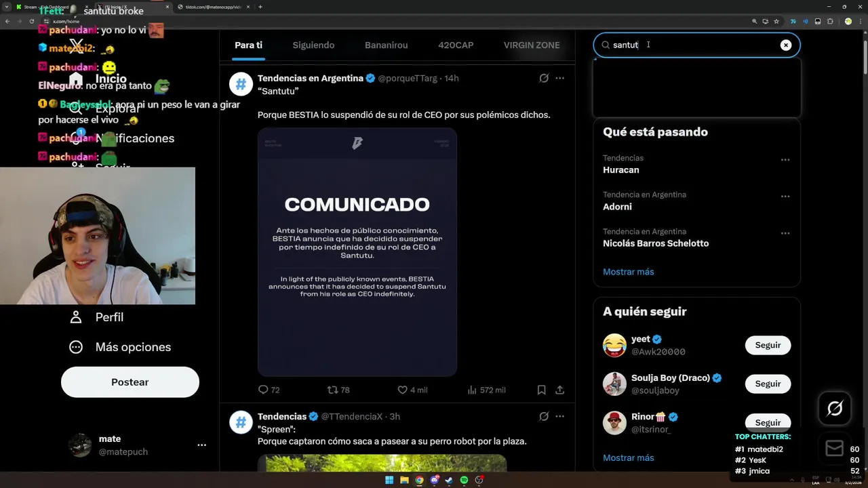
Task: Open the COMUNICADO image in the post
Action: point(357,251)
